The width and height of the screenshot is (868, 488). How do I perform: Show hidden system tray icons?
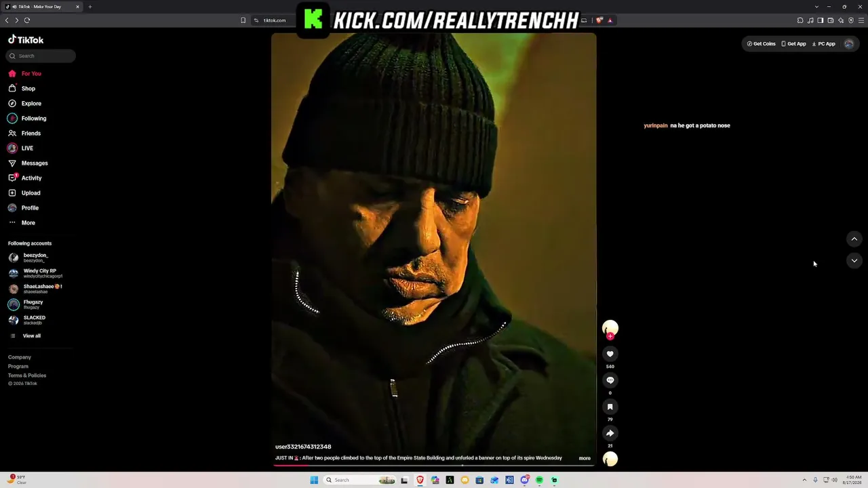804,480
